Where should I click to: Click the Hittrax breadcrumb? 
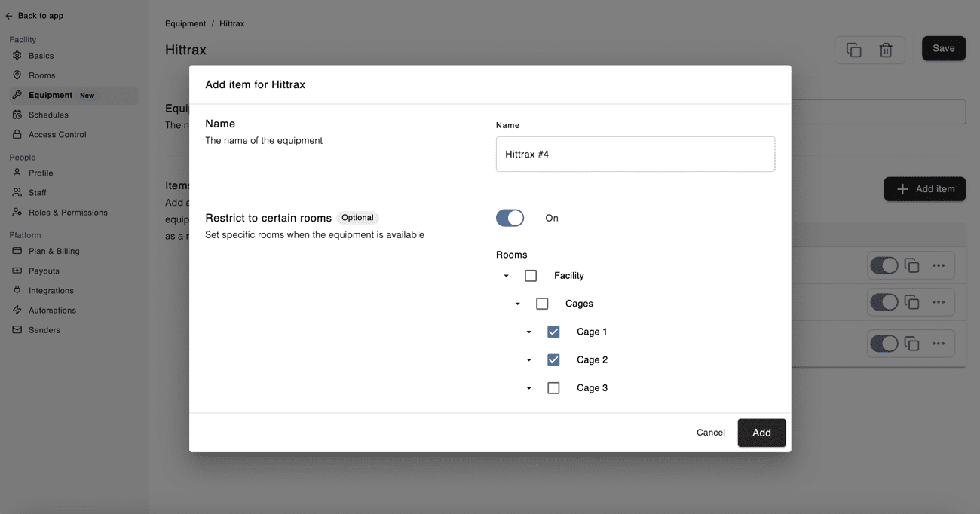[232, 23]
